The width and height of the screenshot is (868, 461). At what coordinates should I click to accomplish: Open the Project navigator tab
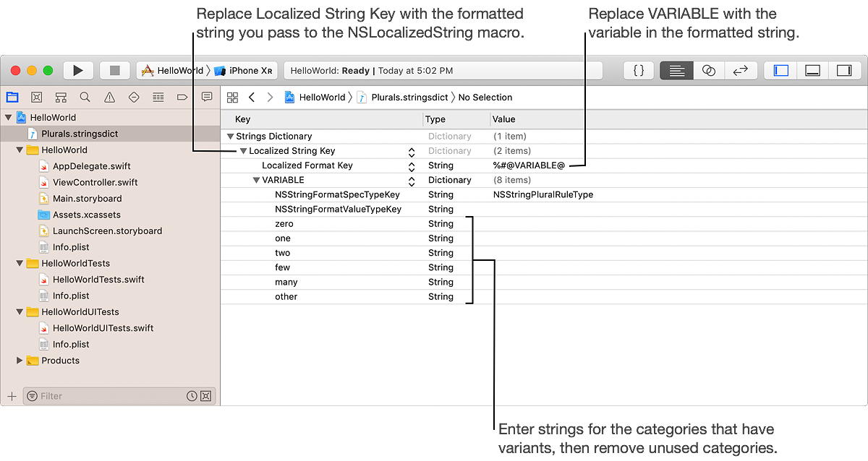click(x=12, y=97)
